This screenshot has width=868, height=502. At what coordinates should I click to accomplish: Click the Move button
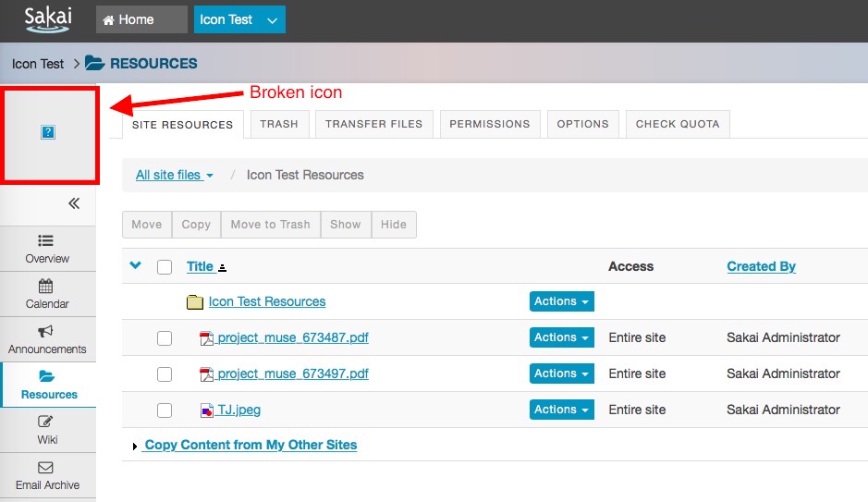pyautogui.click(x=147, y=224)
